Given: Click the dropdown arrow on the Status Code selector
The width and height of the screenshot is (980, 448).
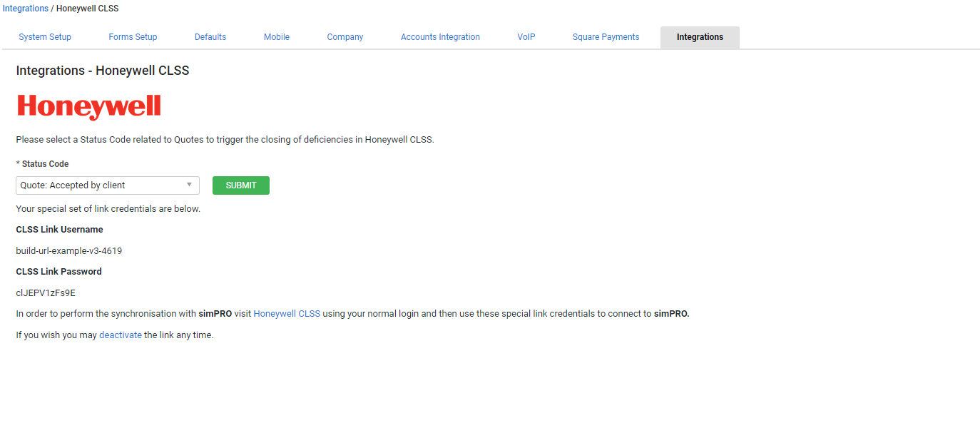Looking at the screenshot, I should [x=190, y=185].
